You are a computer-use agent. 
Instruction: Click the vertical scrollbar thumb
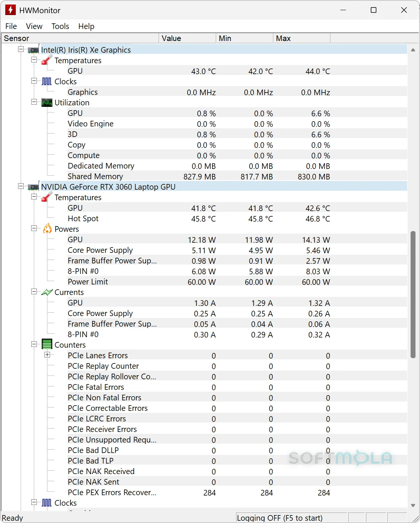pyautogui.click(x=413, y=295)
